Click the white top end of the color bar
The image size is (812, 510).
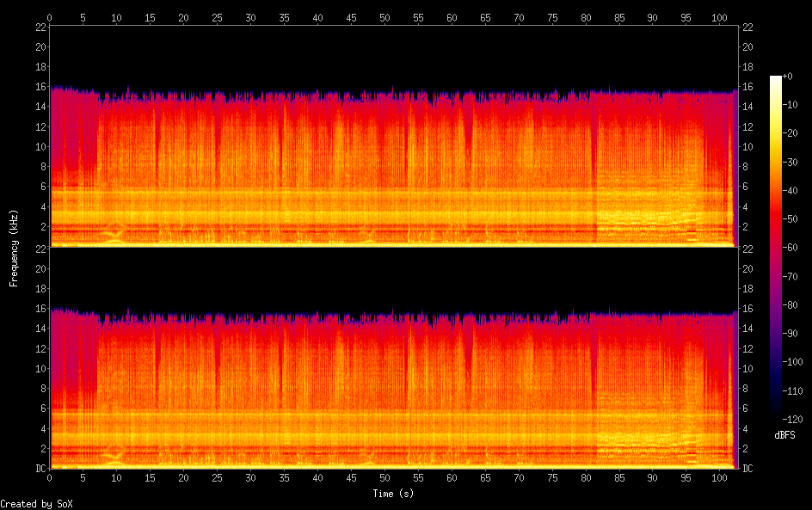[776, 79]
